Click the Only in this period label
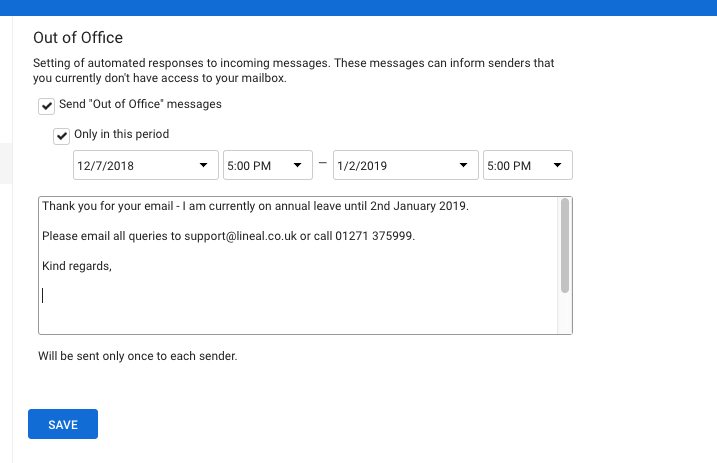The height and width of the screenshot is (463, 717). (122, 134)
